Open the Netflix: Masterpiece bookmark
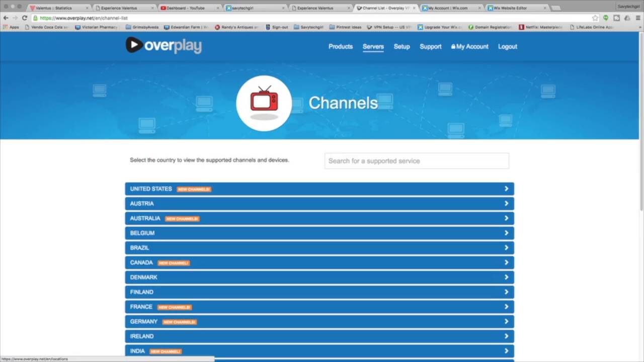The image size is (644, 362). point(541,27)
